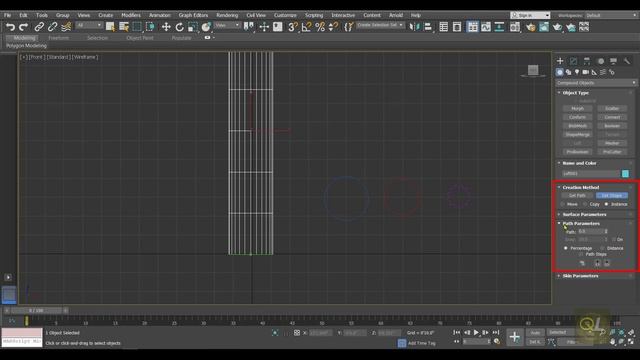Select the Path Steps radio button
The width and height of the screenshot is (640, 360).
[581, 254]
